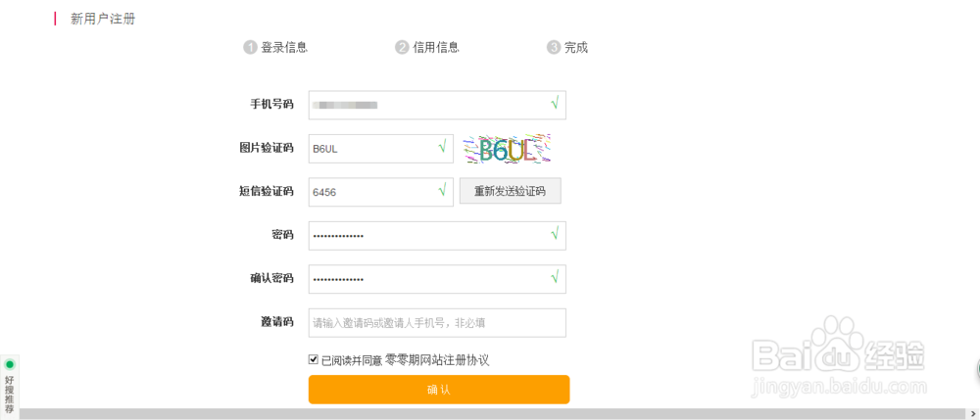Click the green dot 好搜推荐 sidebar icon

pyautogui.click(x=10, y=364)
